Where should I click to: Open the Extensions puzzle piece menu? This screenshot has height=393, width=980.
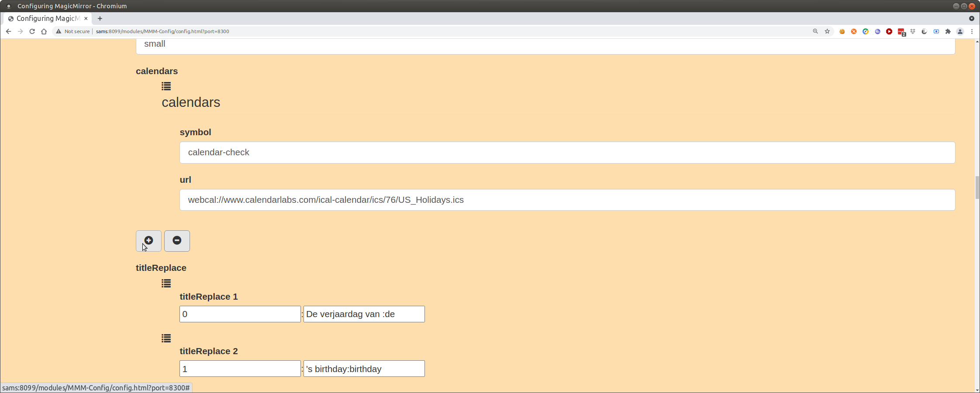click(x=948, y=31)
